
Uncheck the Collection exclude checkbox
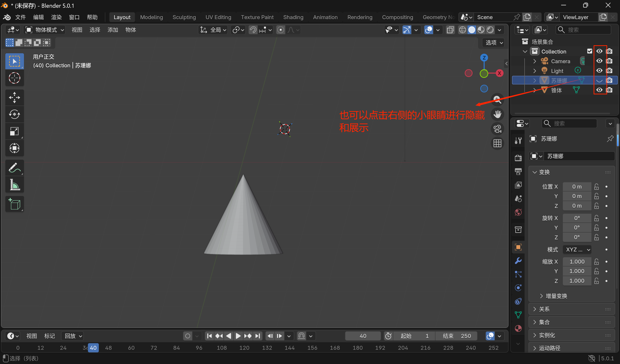pyautogui.click(x=589, y=51)
